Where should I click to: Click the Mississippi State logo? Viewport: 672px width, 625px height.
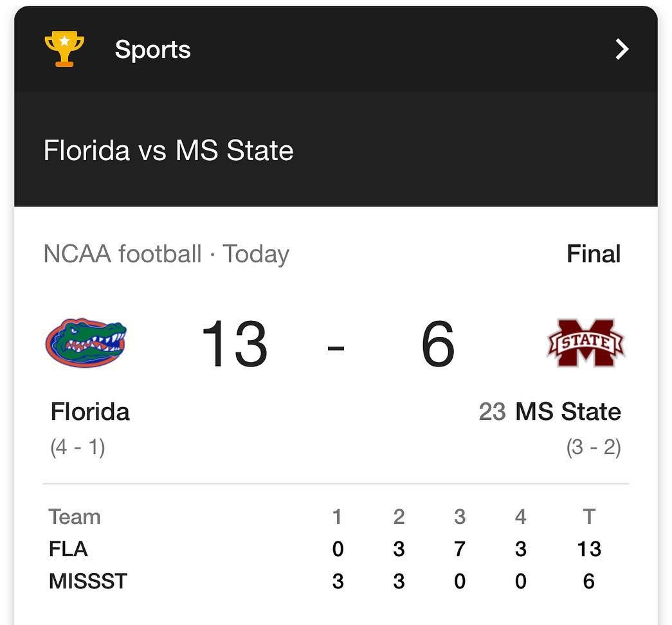click(x=585, y=343)
